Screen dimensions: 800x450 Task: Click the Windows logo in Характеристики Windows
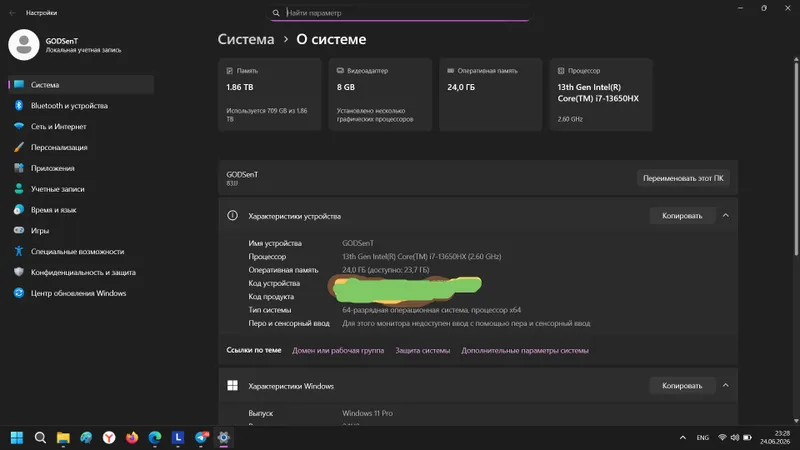232,386
